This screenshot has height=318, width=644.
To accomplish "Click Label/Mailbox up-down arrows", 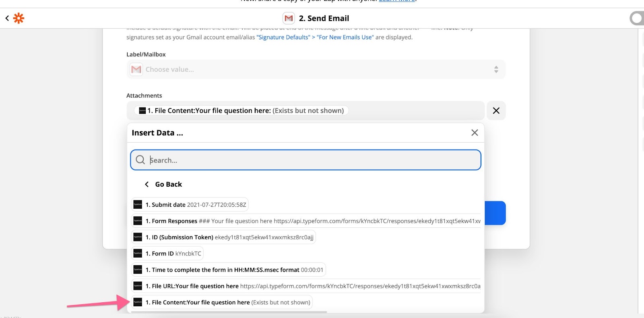I will pyautogui.click(x=496, y=69).
